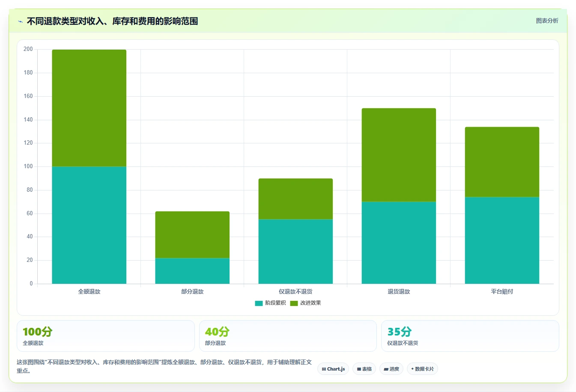Click the 部分退款 x-axis label
Screen dimensions: 576x392
[x=192, y=291]
